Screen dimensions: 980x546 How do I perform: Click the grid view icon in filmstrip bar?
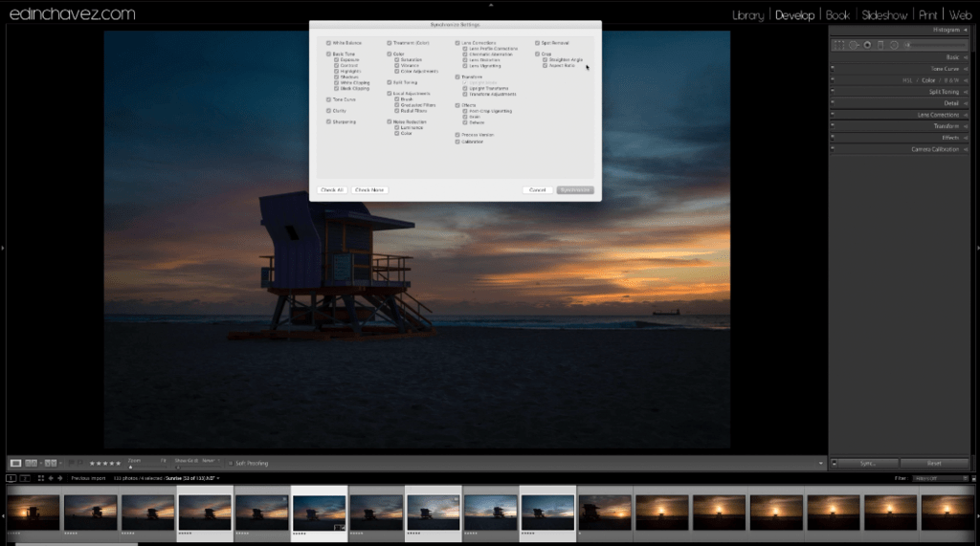40,478
